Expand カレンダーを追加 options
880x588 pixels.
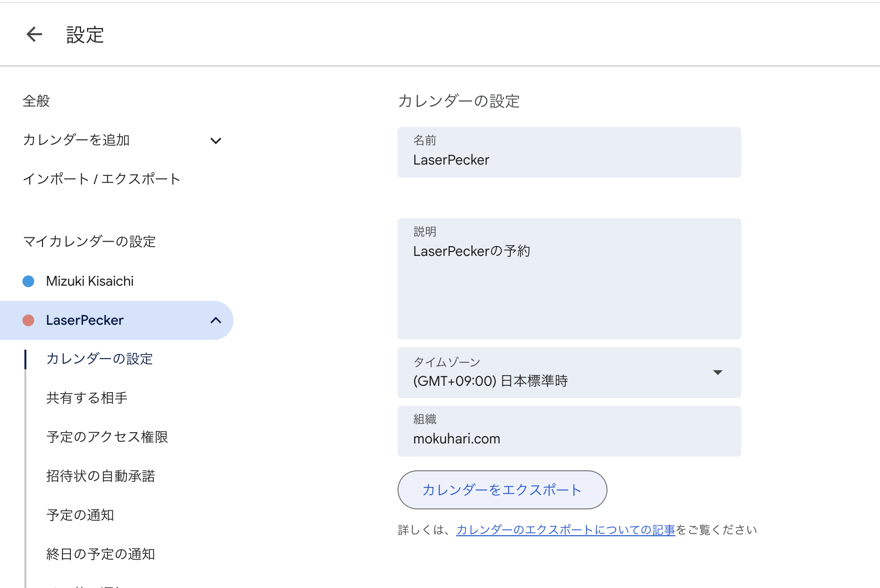coord(216,140)
